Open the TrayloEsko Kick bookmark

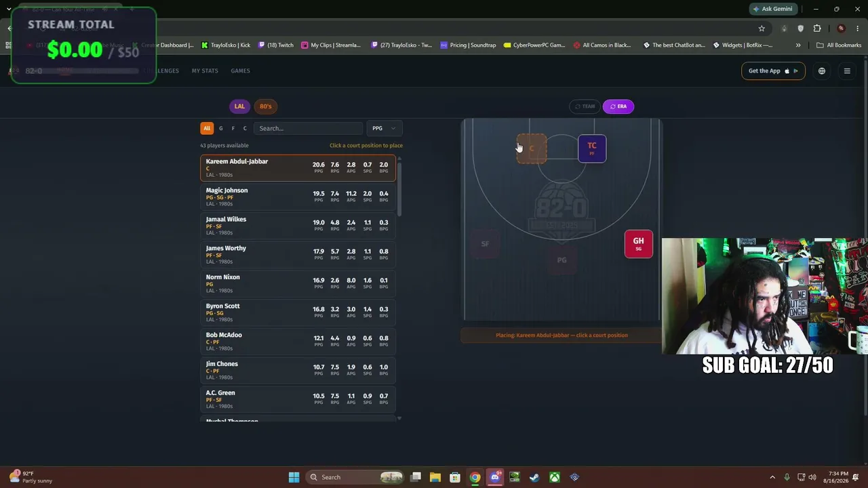pyautogui.click(x=226, y=45)
